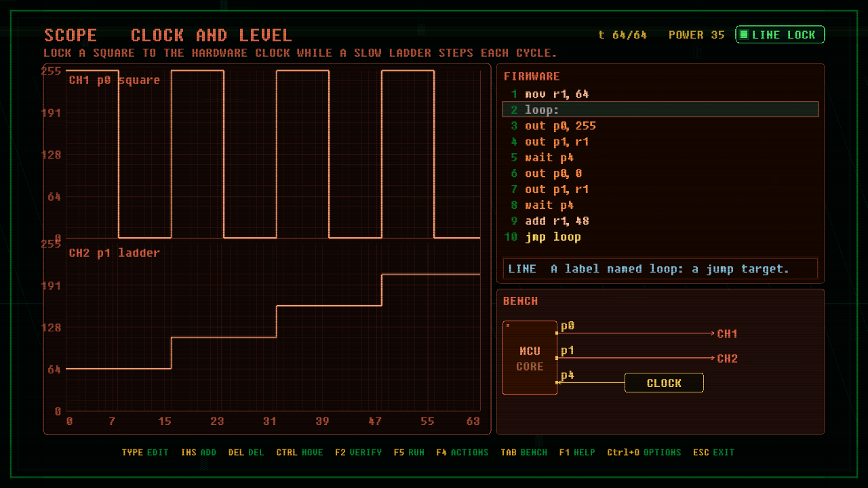This screenshot has height=488, width=868.
Task: Click the CH1 output label on bench
Action: pos(727,333)
